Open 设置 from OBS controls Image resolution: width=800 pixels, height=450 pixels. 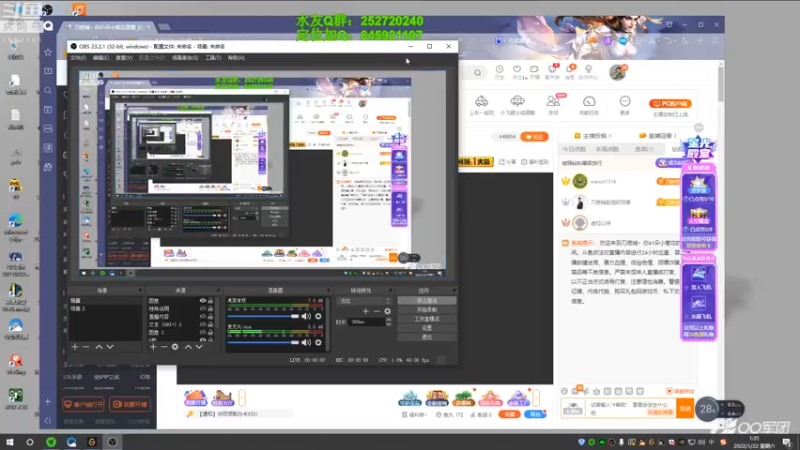(x=427, y=328)
